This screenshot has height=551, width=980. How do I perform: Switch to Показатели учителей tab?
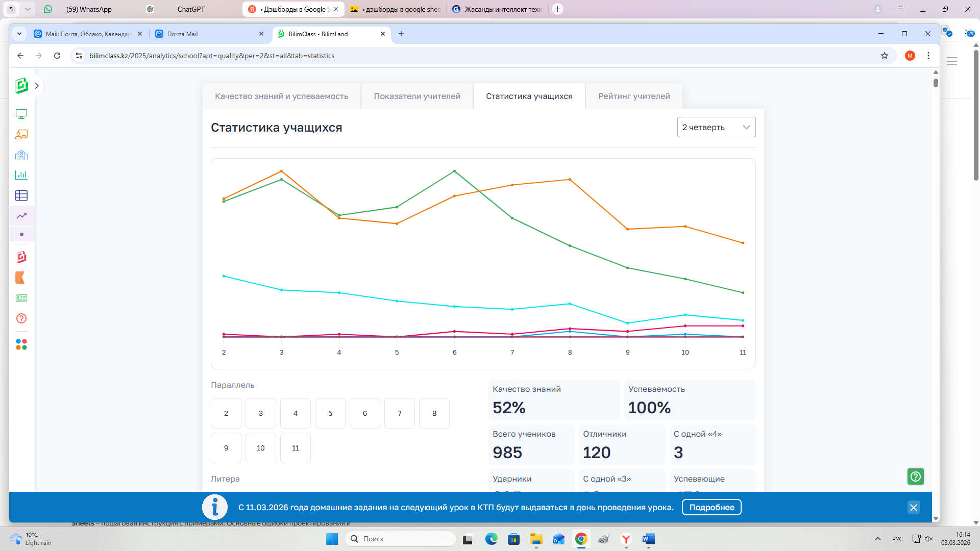coord(416,96)
